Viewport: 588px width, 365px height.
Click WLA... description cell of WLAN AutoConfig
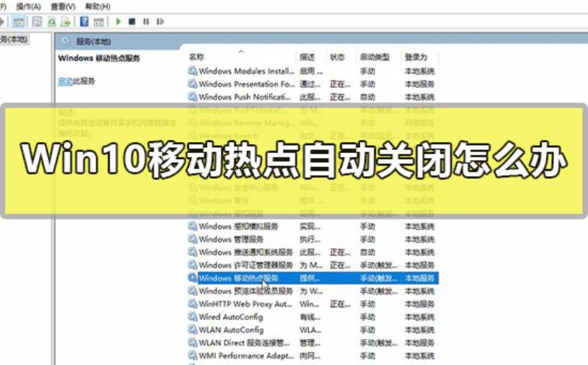pyautogui.click(x=310, y=330)
